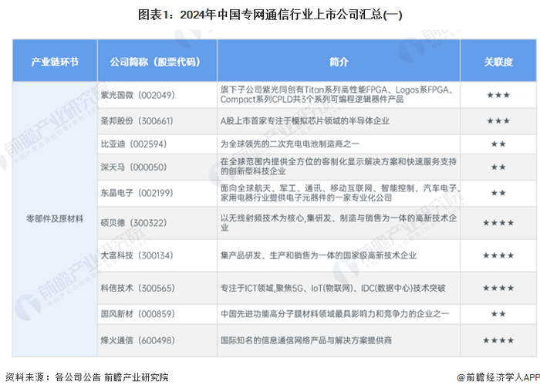This screenshot has height=392, width=540.
Task: Click the @前瞻经济学人APP credit
Action: tap(498, 377)
